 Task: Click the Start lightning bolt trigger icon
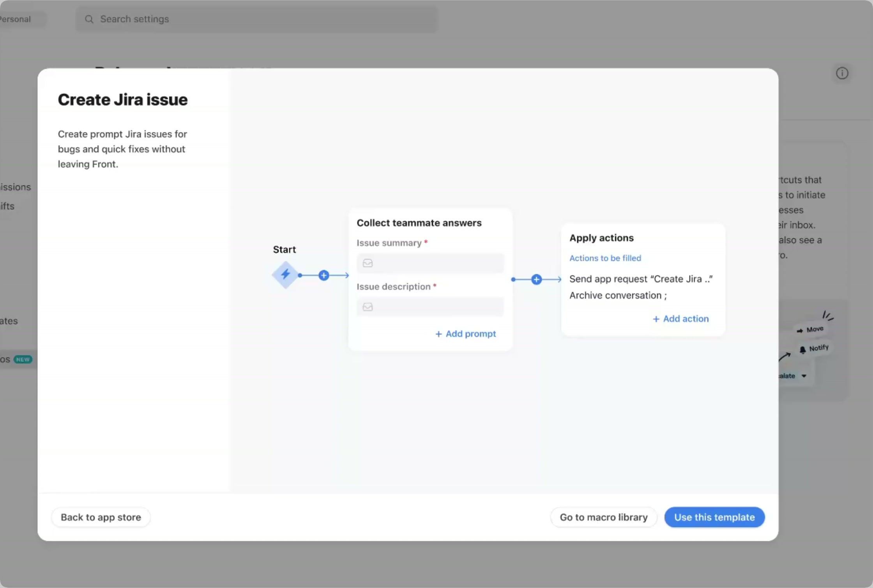click(x=285, y=275)
